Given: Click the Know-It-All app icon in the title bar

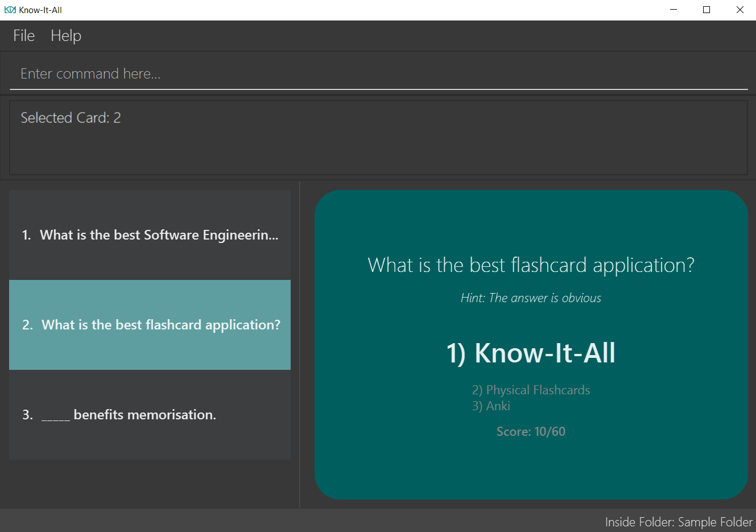Looking at the screenshot, I should [10, 10].
